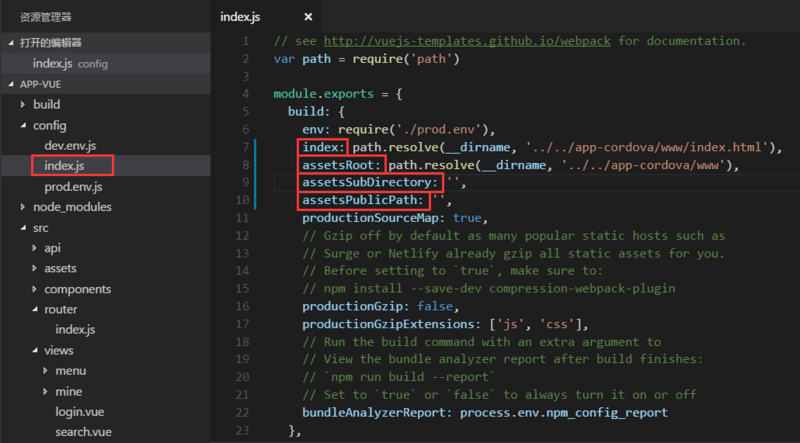Click the productionSourceMap true value
Viewport: 800px width, 443px height.
click(x=467, y=218)
